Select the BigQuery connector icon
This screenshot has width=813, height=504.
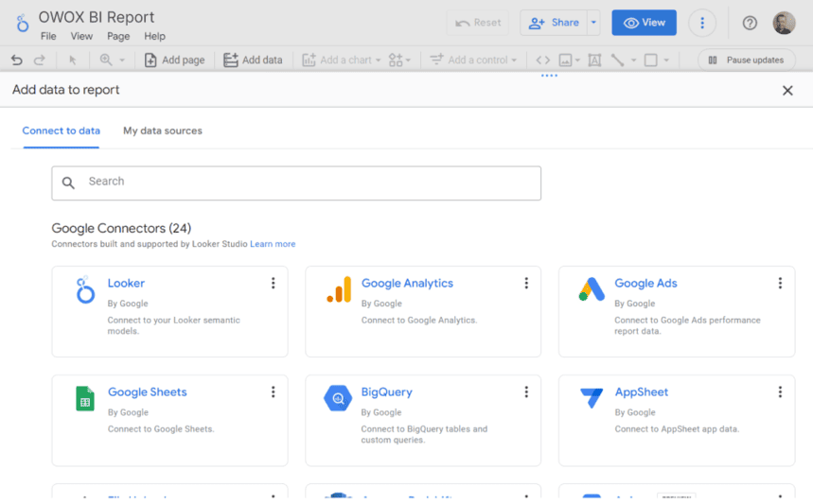pos(338,398)
